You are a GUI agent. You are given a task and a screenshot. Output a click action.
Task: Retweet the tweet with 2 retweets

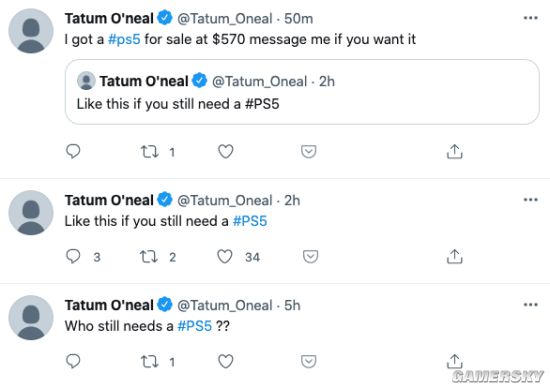(149, 257)
